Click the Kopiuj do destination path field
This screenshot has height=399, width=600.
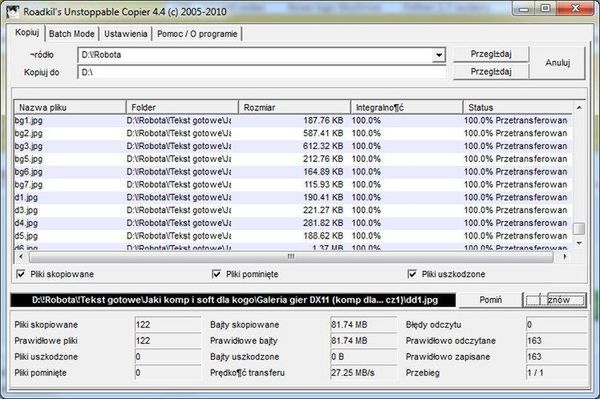[x=262, y=72]
